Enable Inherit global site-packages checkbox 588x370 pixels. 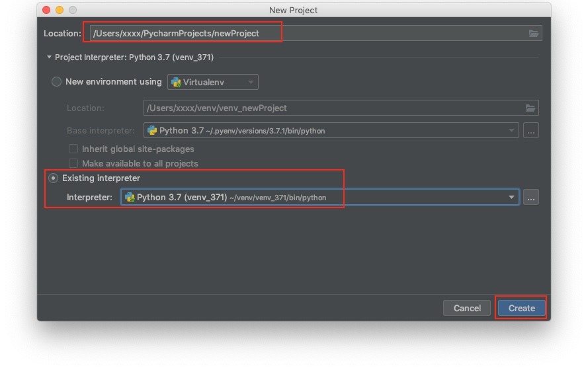click(73, 149)
